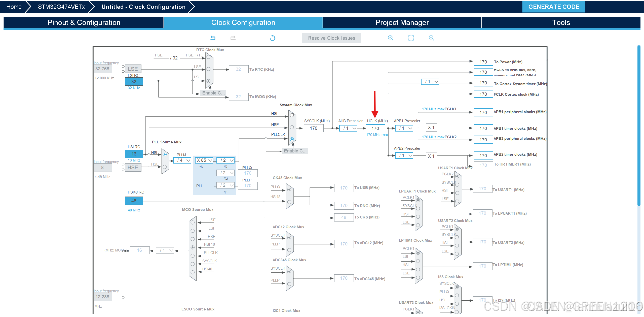This screenshot has height=317, width=644.
Task: Select HSI in System Clock Mux
Action: (x=292, y=115)
